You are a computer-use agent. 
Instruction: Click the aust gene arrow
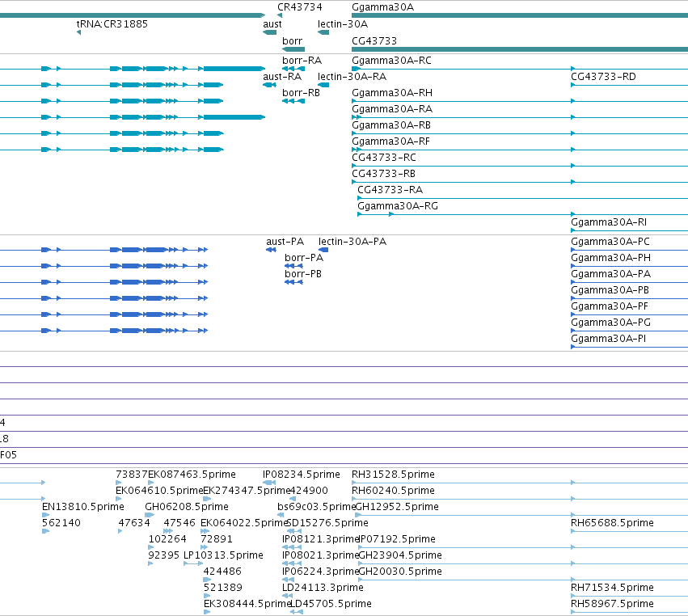(x=269, y=32)
